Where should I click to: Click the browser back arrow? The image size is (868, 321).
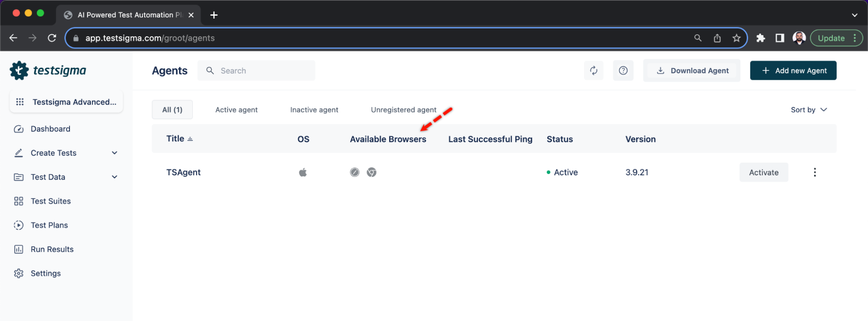(x=13, y=38)
